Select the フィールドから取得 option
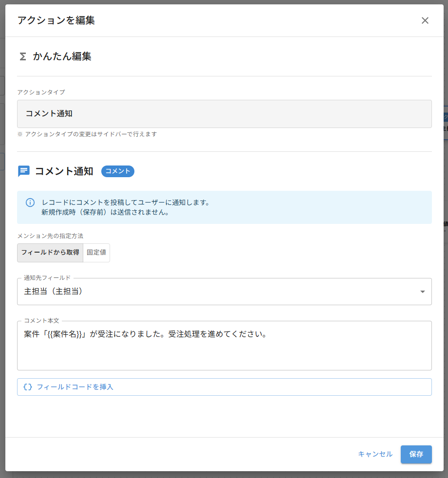The image size is (448, 478). click(50, 253)
